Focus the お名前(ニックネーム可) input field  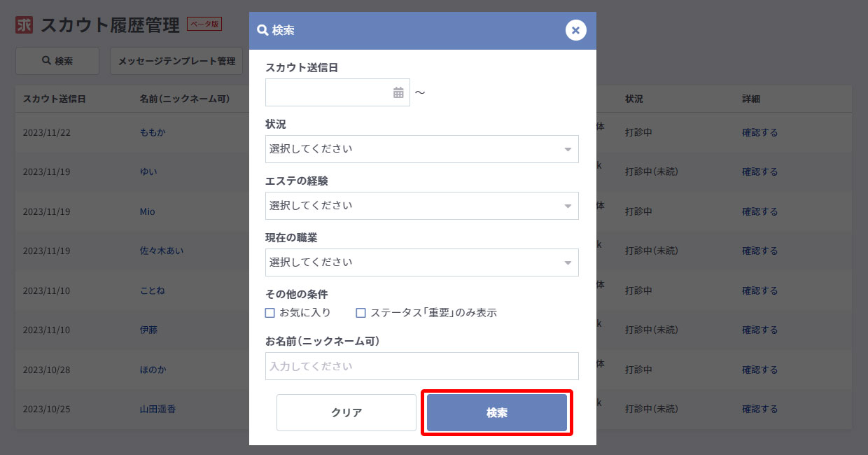click(421, 366)
